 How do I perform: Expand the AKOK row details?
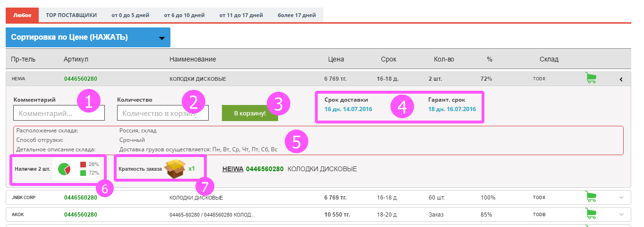tap(621, 215)
